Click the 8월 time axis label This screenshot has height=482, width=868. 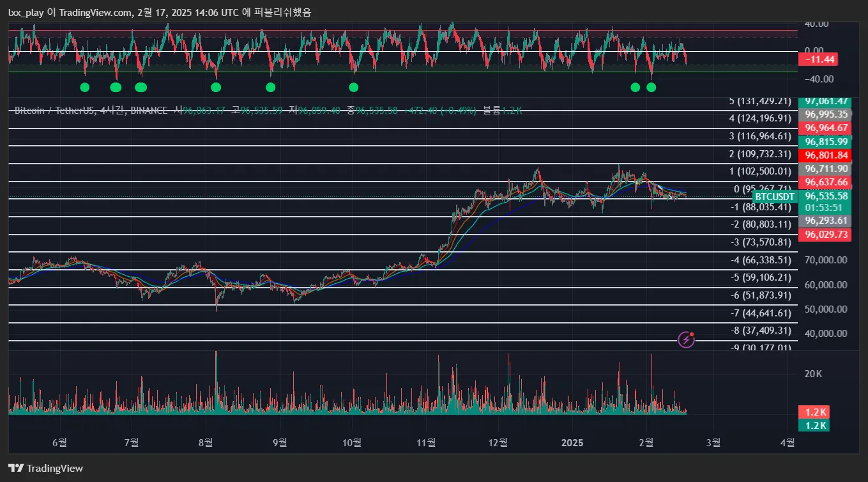(x=206, y=442)
